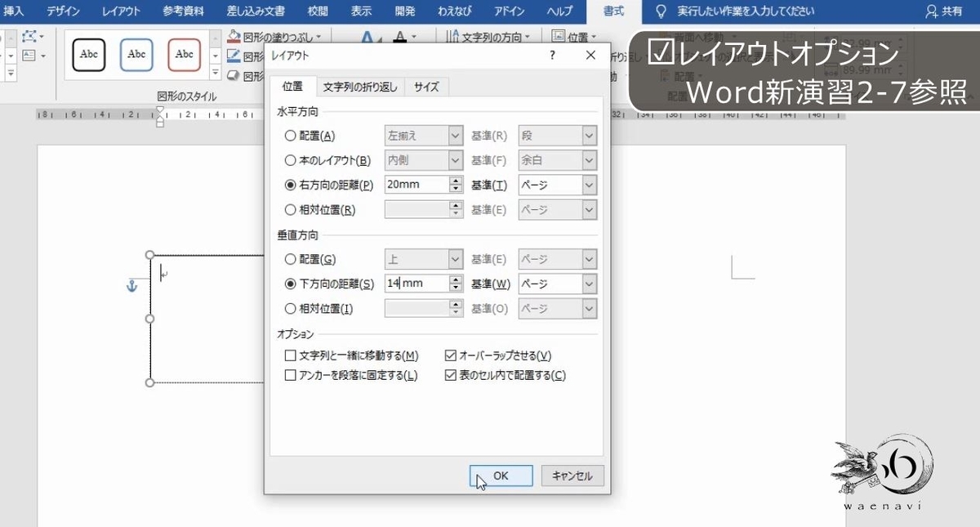Viewport: 980px width, 527px height.
Task: Open the 上 vertical alignment dropdown
Action: coord(424,259)
